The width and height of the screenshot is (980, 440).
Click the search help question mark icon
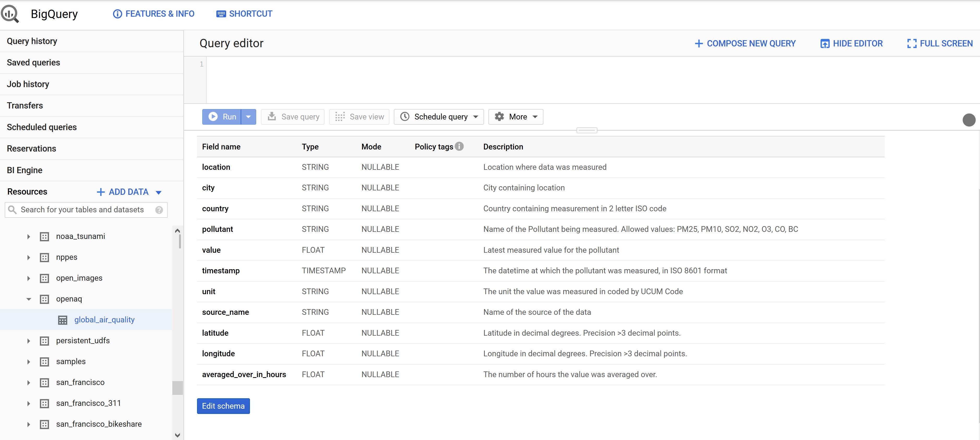coord(159,210)
